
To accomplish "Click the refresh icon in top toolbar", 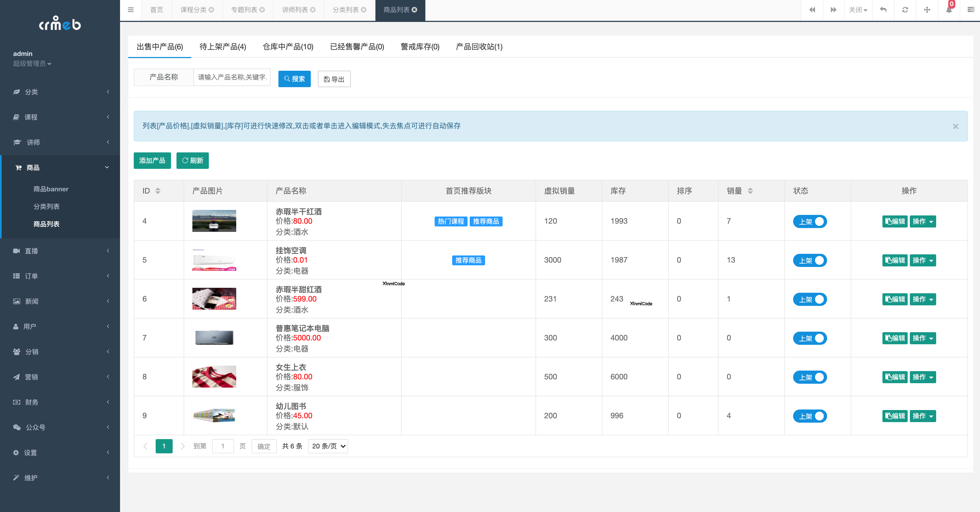I will [x=905, y=10].
